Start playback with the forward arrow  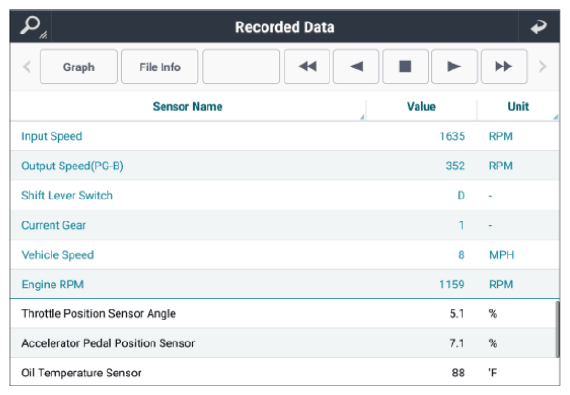pyautogui.click(x=454, y=66)
